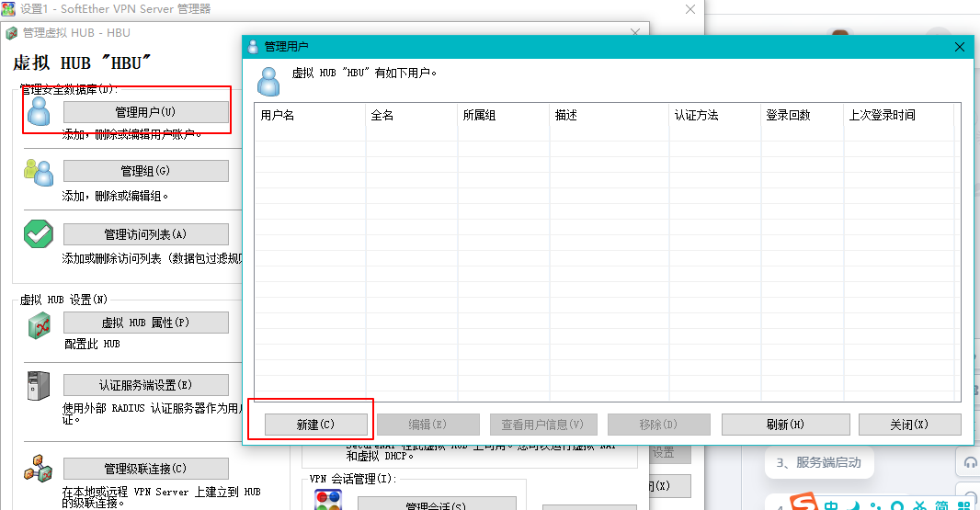Click the cascade connection network icon

(x=39, y=469)
